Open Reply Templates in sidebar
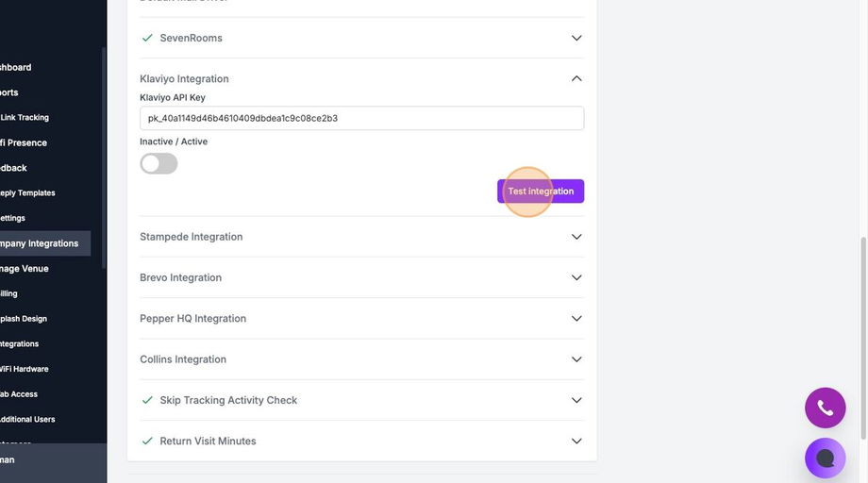The image size is (868, 483). point(26,193)
